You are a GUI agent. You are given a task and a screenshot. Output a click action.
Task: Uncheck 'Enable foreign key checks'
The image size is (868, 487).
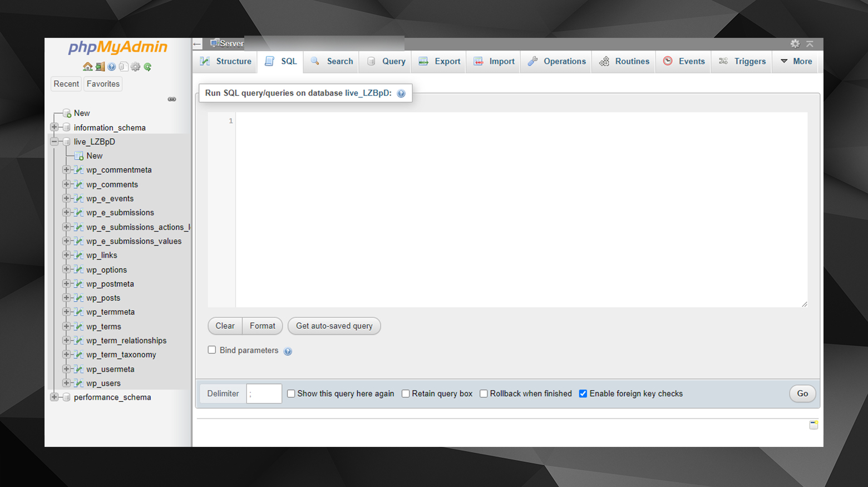point(583,393)
